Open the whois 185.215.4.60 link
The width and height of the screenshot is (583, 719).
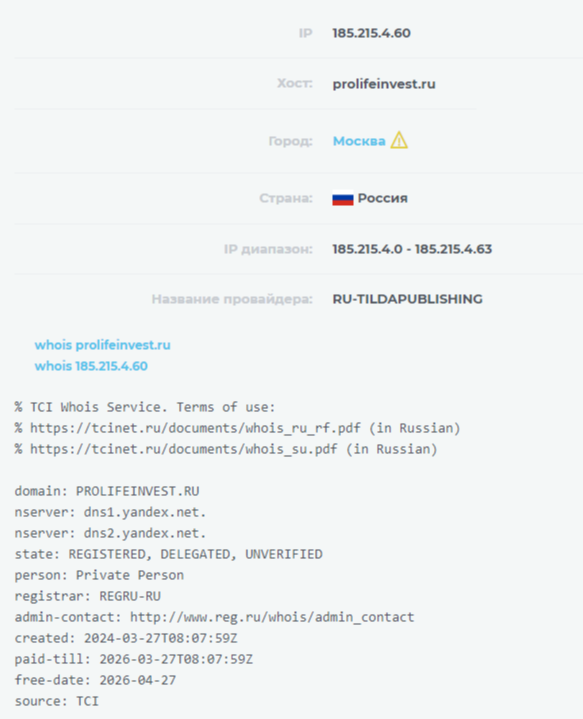click(91, 366)
